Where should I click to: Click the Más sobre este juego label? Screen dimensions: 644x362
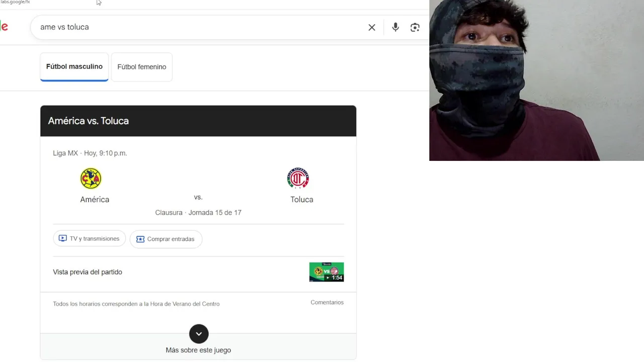click(x=198, y=350)
